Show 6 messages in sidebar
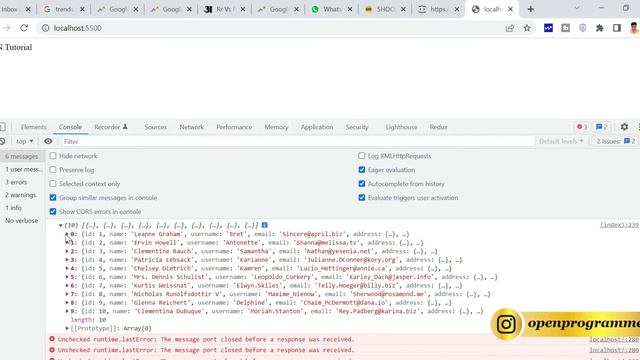 coord(22,156)
